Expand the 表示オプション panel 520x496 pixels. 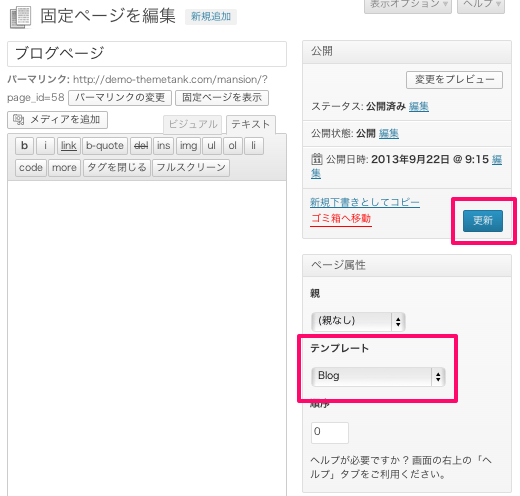(408, 5)
